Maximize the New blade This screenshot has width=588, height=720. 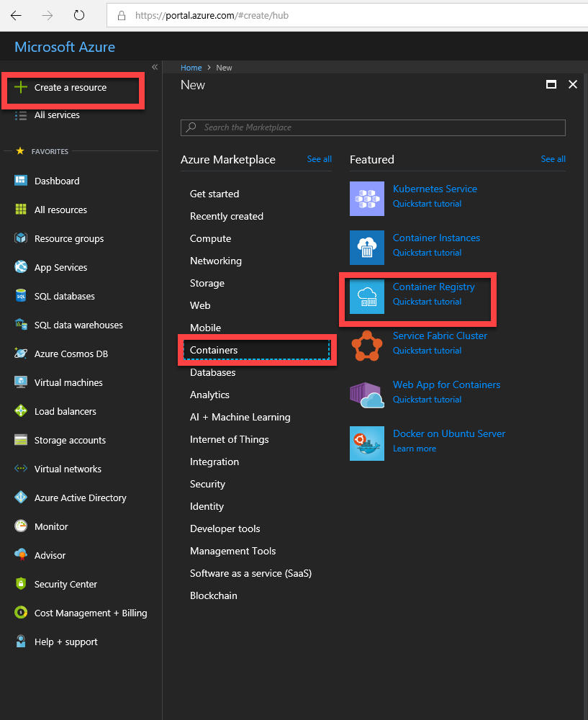(x=551, y=84)
